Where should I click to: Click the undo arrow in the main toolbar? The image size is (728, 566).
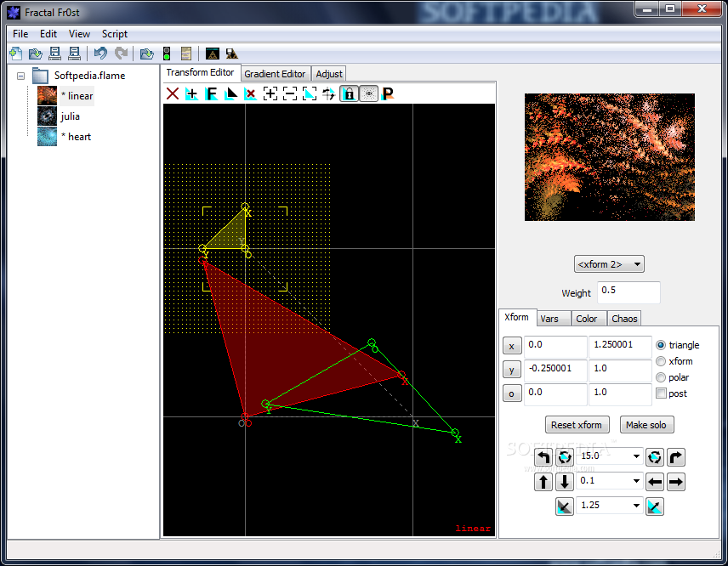click(100, 54)
